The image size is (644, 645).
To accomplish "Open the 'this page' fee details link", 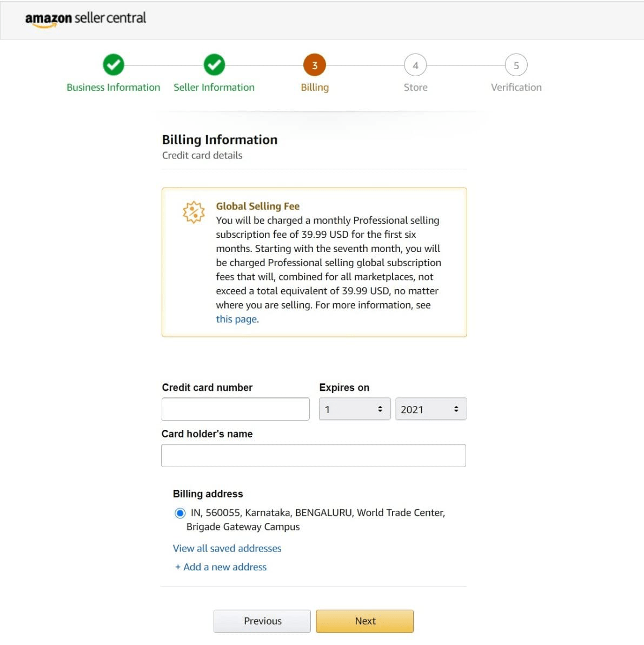I will 236,319.
